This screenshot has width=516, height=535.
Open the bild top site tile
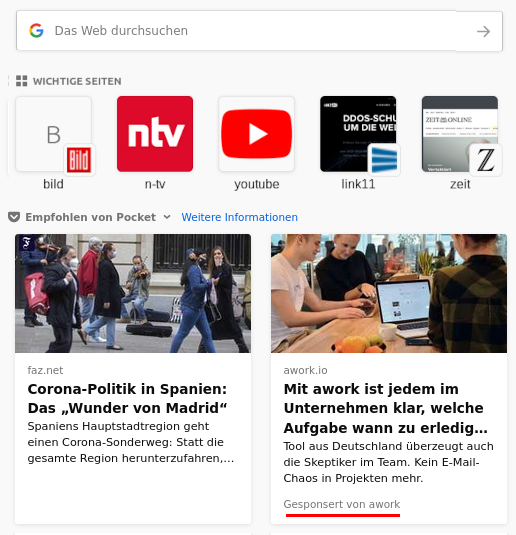point(54,134)
